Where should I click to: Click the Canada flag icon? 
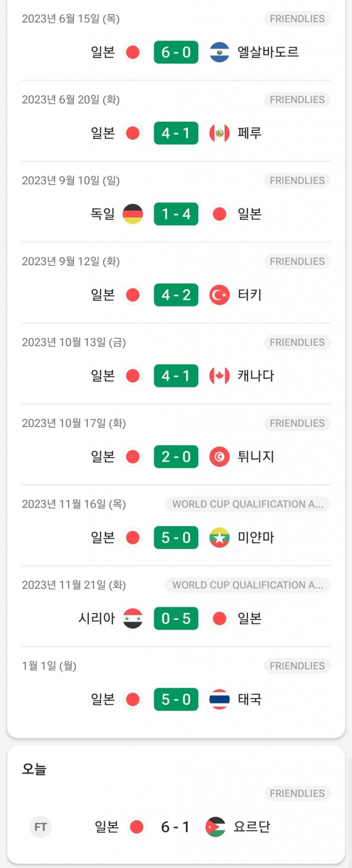click(219, 376)
